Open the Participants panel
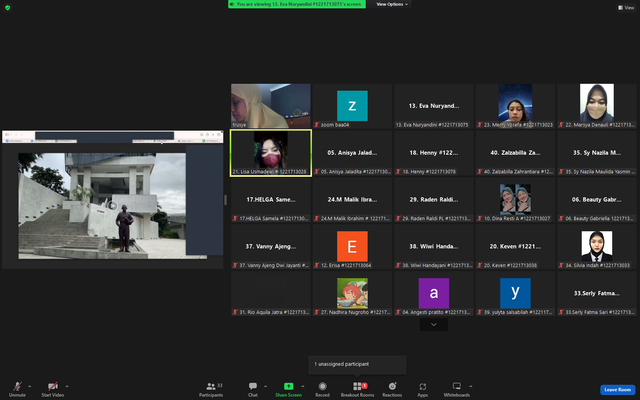Screen dimensions: 640x400 [211, 389]
